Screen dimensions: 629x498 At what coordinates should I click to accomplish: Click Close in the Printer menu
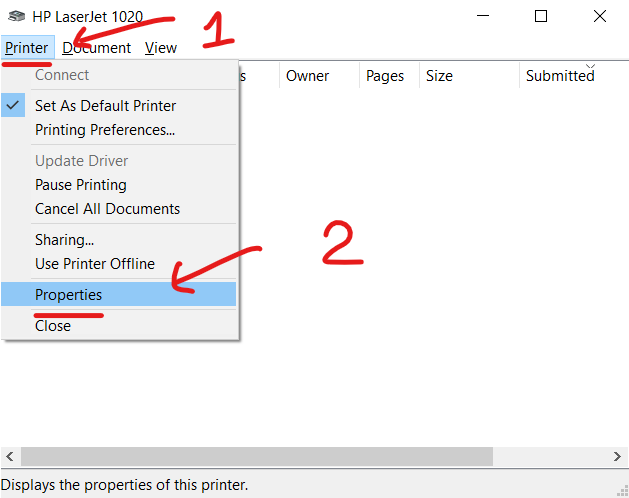point(53,325)
